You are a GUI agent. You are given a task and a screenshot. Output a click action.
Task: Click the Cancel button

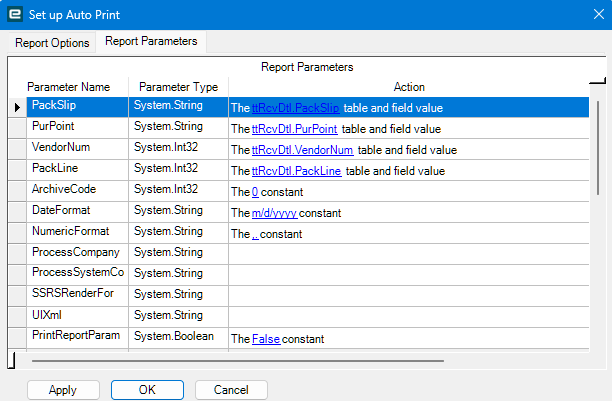pos(231,390)
